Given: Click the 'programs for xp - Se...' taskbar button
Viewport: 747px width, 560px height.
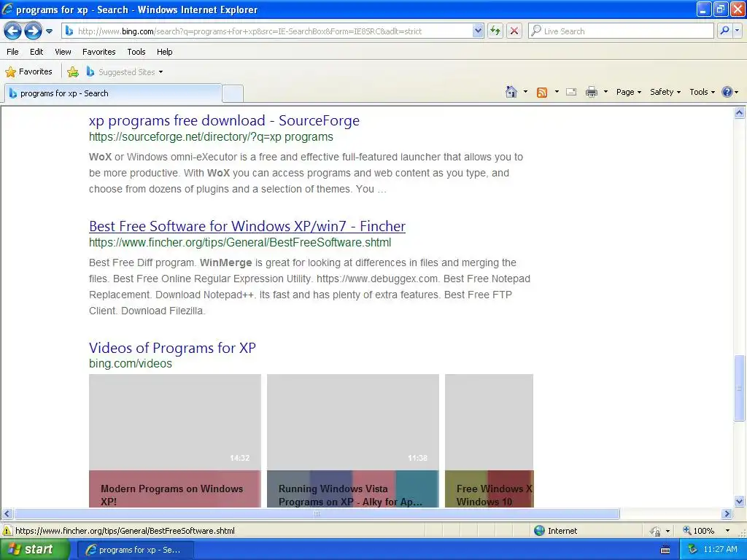Looking at the screenshot, I should [x=135, y=550].
